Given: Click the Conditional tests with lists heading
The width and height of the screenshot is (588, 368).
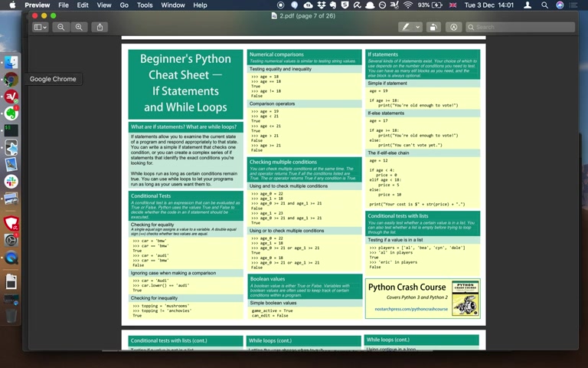Looking at the screenshot, I should 398,216.
